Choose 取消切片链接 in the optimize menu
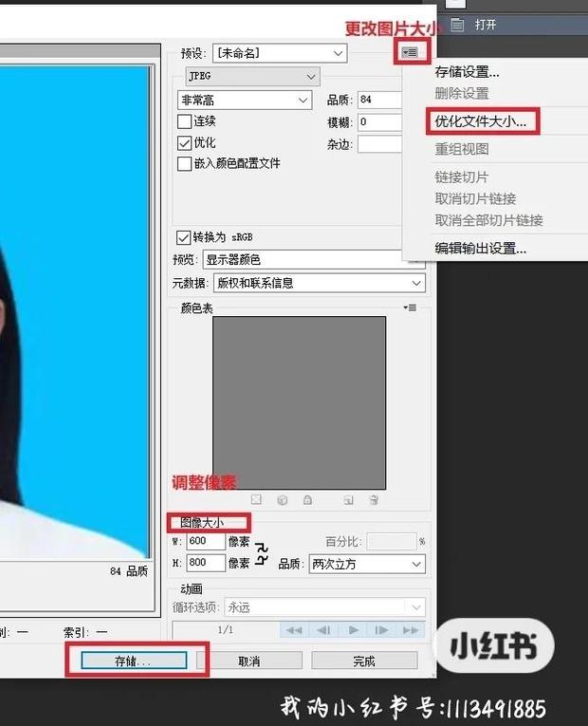This screenshot has width=588, height=726. click(475, 198)
